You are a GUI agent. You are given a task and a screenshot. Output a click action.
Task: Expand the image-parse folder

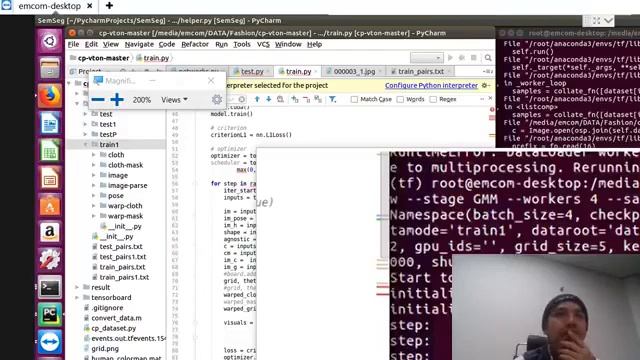coord(94,185)
